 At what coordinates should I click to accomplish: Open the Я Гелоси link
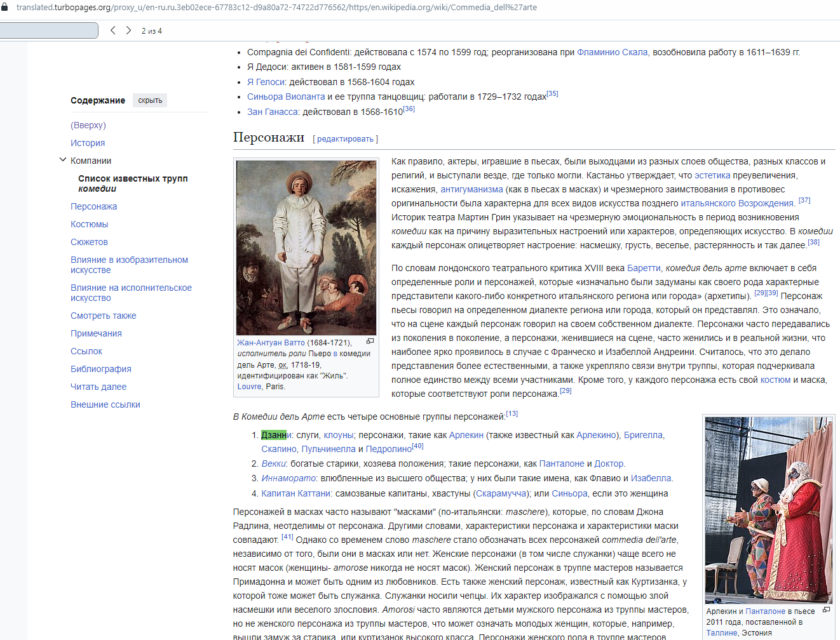pos(266,82)
